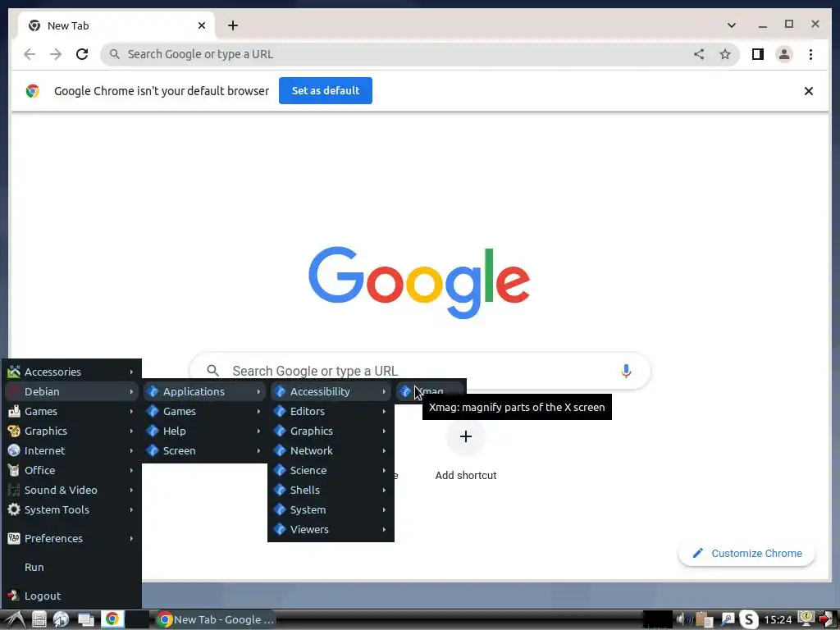
Task: Open the System submenu in Applications
Action: [x=331, y=509]
